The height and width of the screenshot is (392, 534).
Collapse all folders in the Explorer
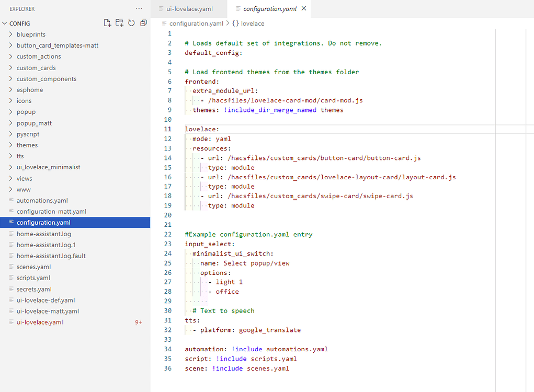tap(143, 23)
